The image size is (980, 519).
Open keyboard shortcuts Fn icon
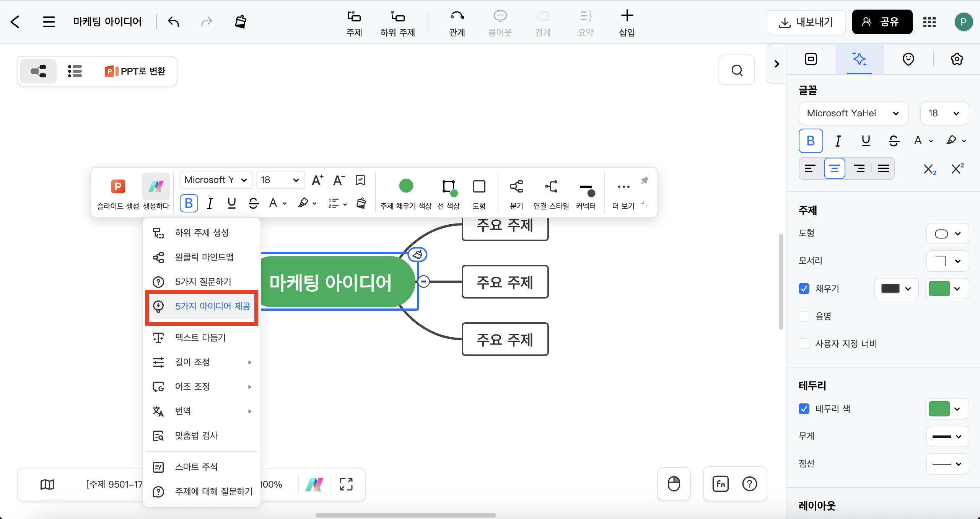click(x=721, y=484)
